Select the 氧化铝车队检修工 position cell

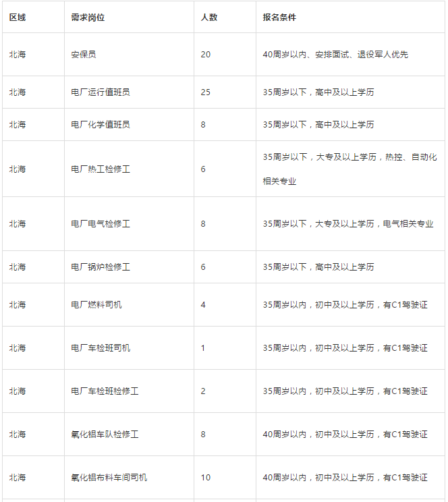click(105, 435)
